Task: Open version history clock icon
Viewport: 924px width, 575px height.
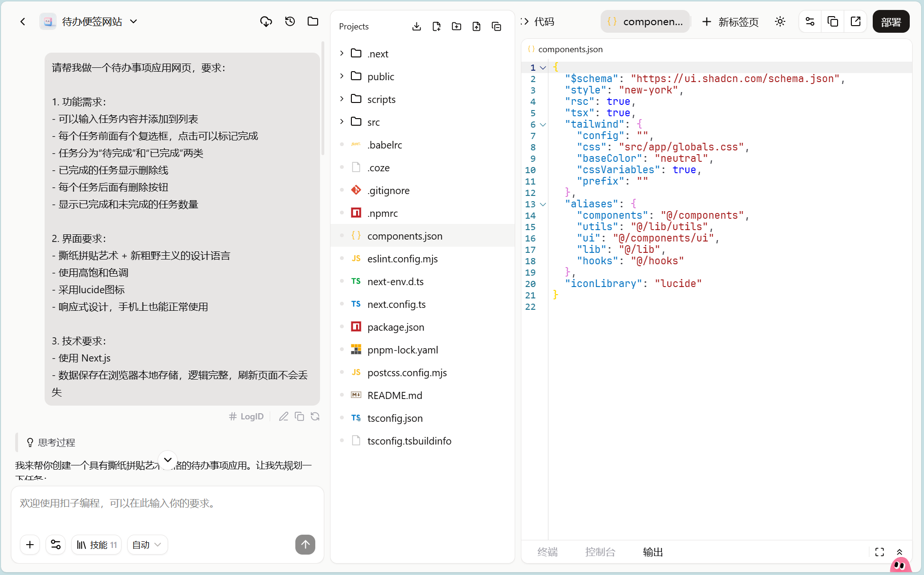Action: (x=290, y=21)
